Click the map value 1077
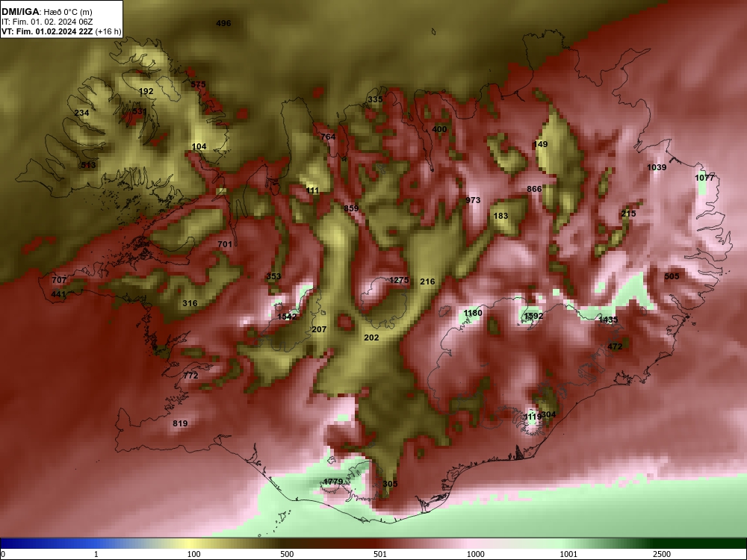The width and height of the screenshot is (747, 560). pyautogui.click(x=705, y=178)
